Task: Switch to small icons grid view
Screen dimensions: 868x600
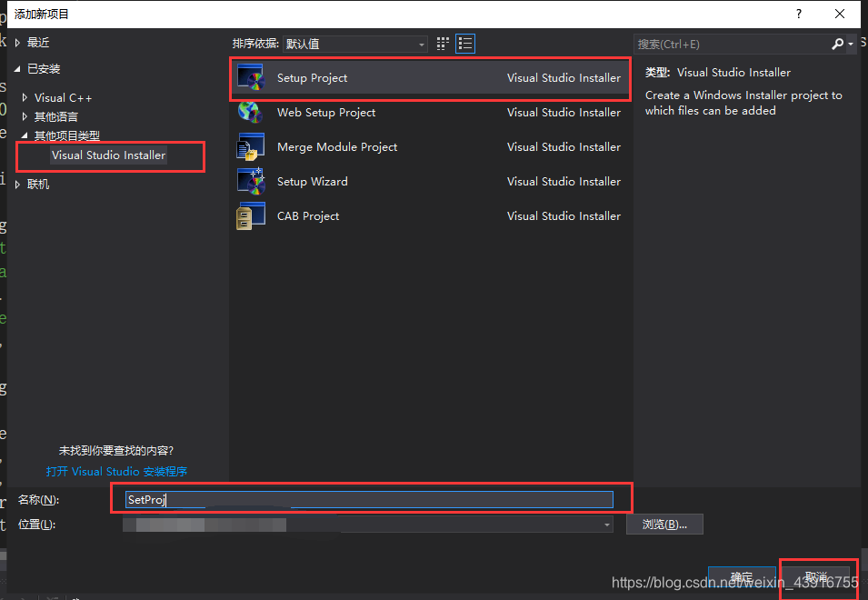Action: 443,44
